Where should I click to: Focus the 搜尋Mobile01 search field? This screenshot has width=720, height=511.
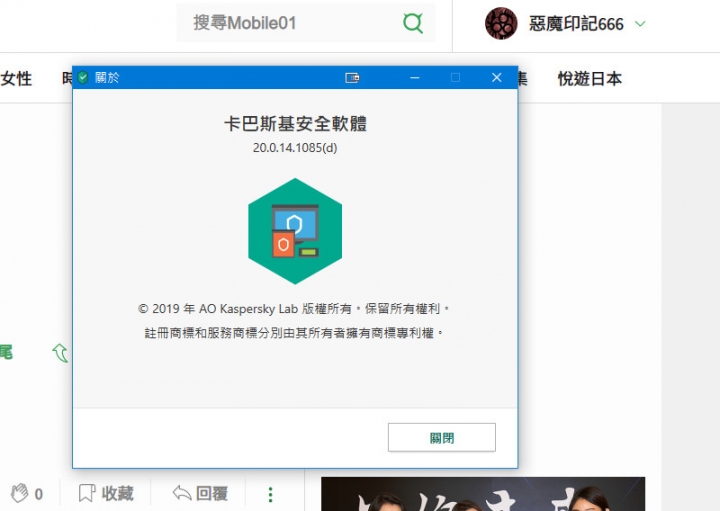[x=305, y=22]
